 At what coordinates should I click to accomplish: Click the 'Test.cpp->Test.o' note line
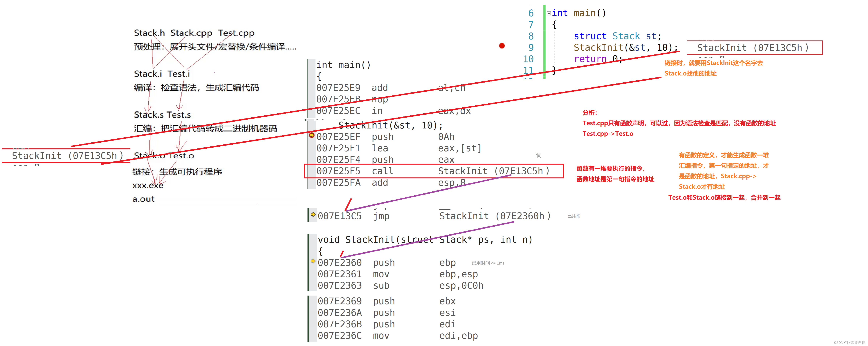[608, 134]
